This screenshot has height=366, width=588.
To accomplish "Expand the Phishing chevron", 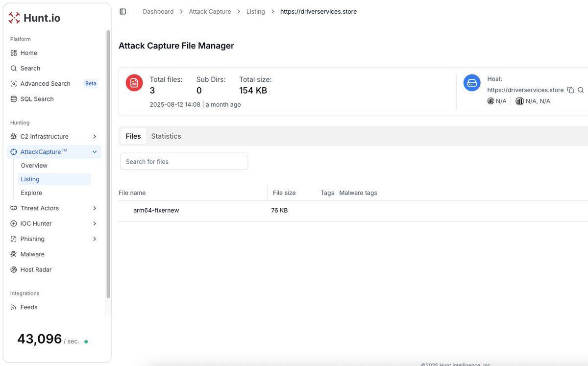I will (x=95, y=239).
